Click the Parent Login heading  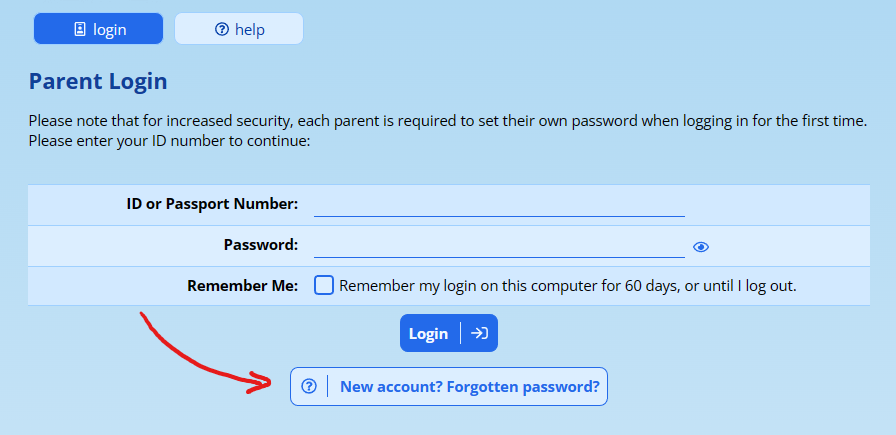(98, 82)
